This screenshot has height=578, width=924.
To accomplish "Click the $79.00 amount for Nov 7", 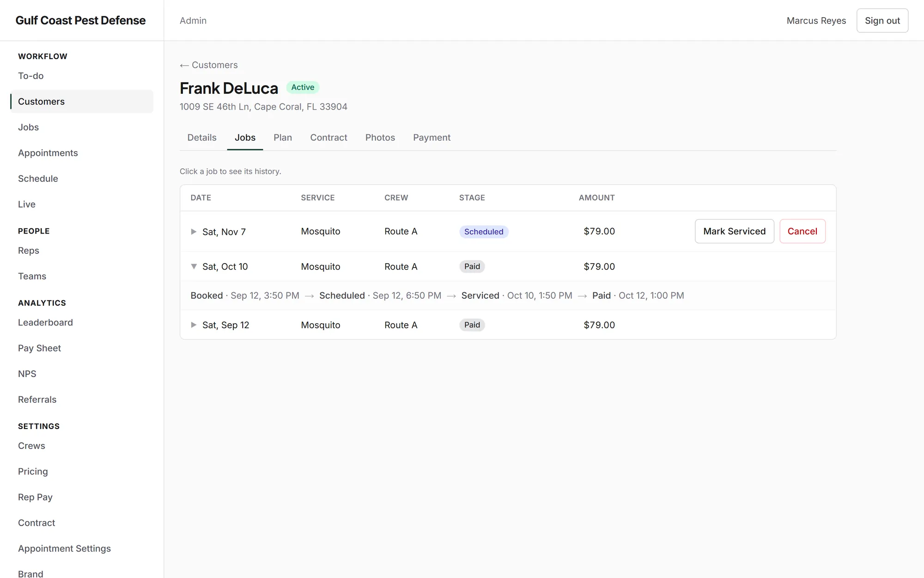I will tap(599, 231).
